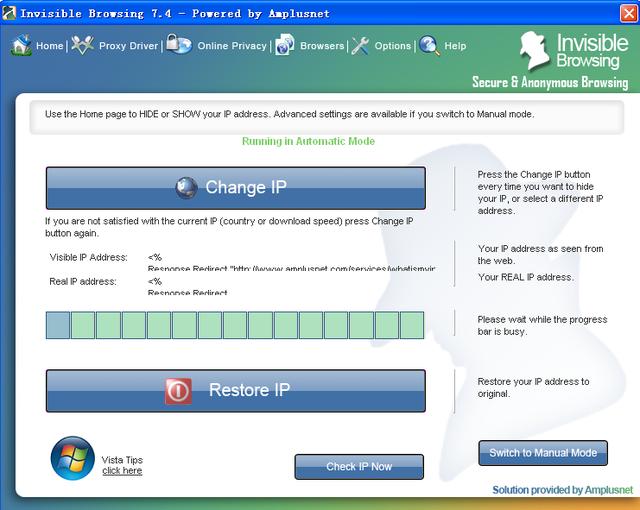The height and width of the screenshot is (510, 640).
Task: Click the Options wrench and screwdriver icon
Action: click(x=360, y=46)
